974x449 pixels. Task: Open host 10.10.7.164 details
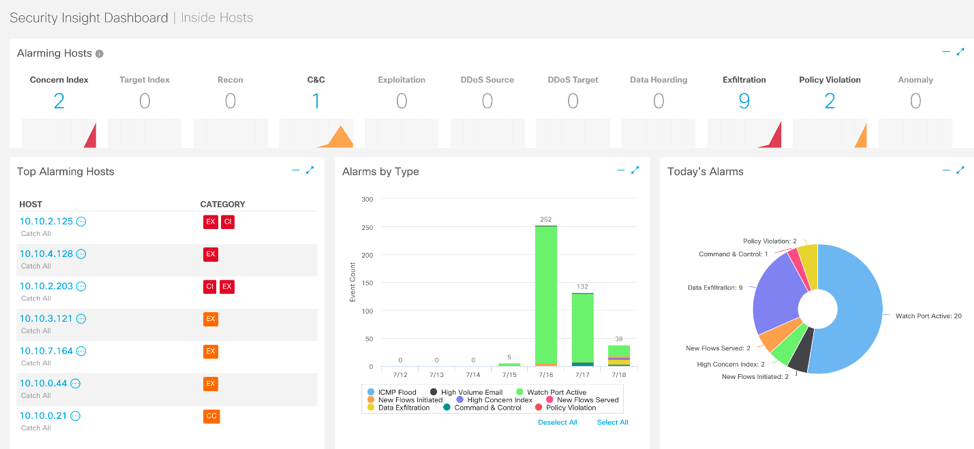tap(46, 351)
